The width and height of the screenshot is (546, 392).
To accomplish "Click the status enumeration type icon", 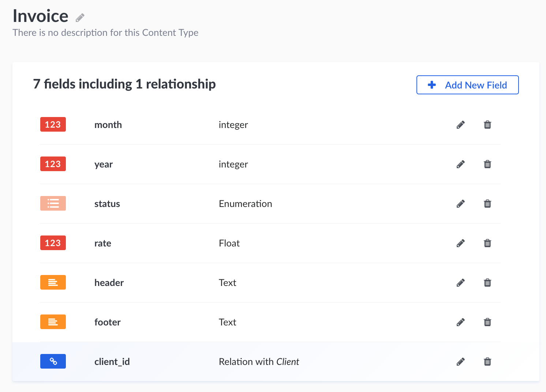I will (x=53, y=203).
